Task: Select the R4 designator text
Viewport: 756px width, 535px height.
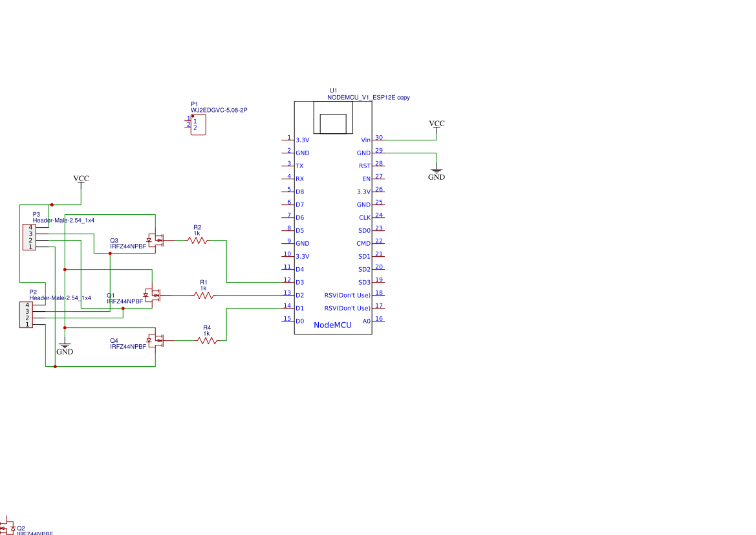Action: point(207,327)
